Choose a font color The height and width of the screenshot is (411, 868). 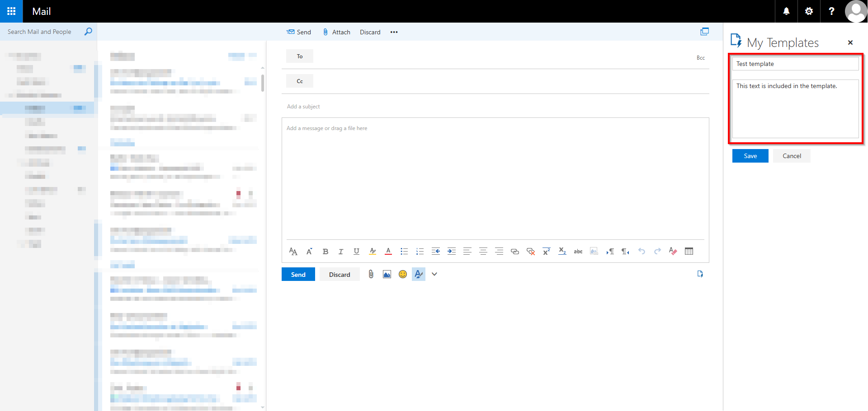tap(388, 251)
